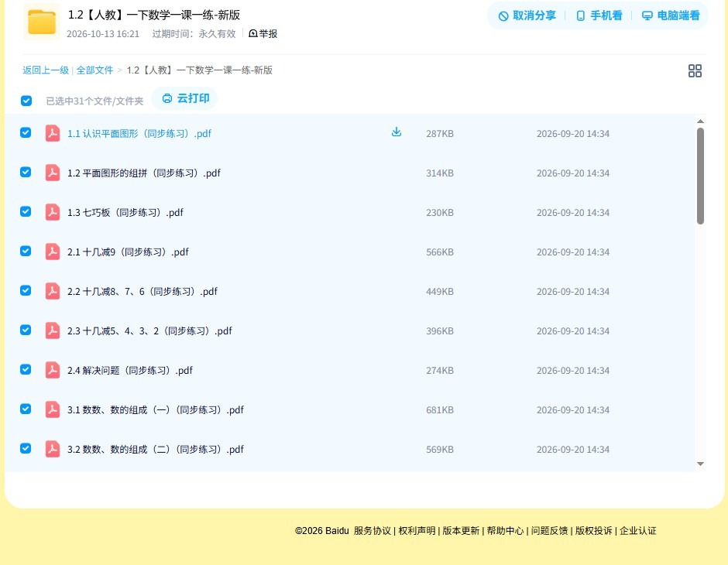
Task: Open 权利声明 footer link
Action: 417,531
